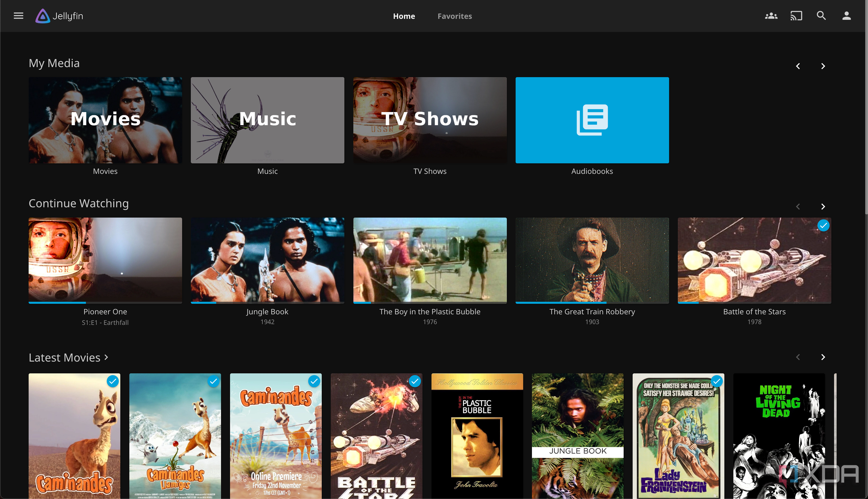Switch to the Favorites tab
This screenshot has width=868, height=499.
tap(455, 16)
